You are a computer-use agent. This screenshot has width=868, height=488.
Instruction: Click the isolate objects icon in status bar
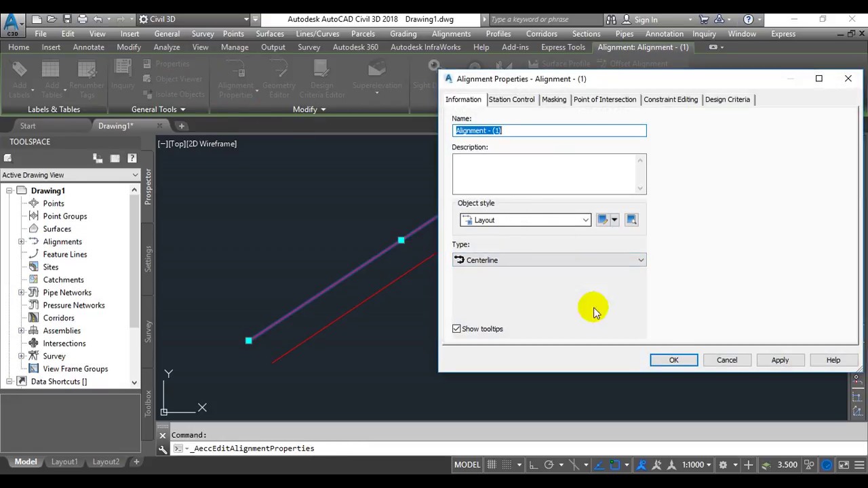(x=809, y=465)
